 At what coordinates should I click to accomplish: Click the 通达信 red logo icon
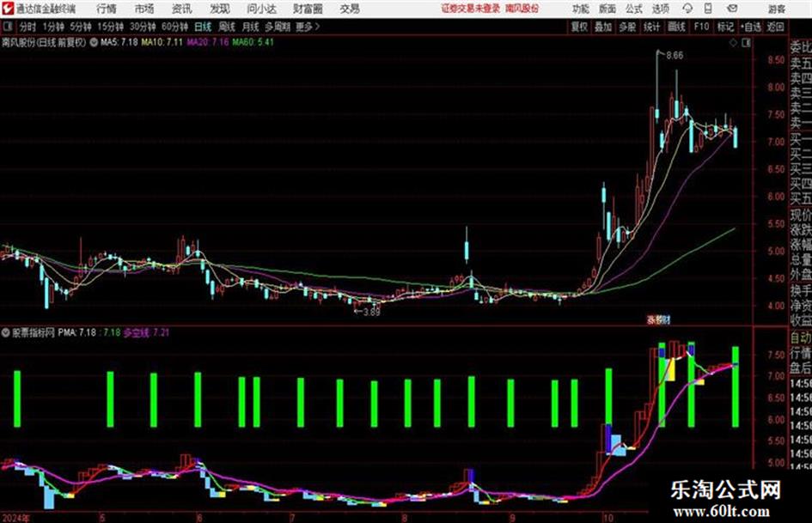coord(8,9)
